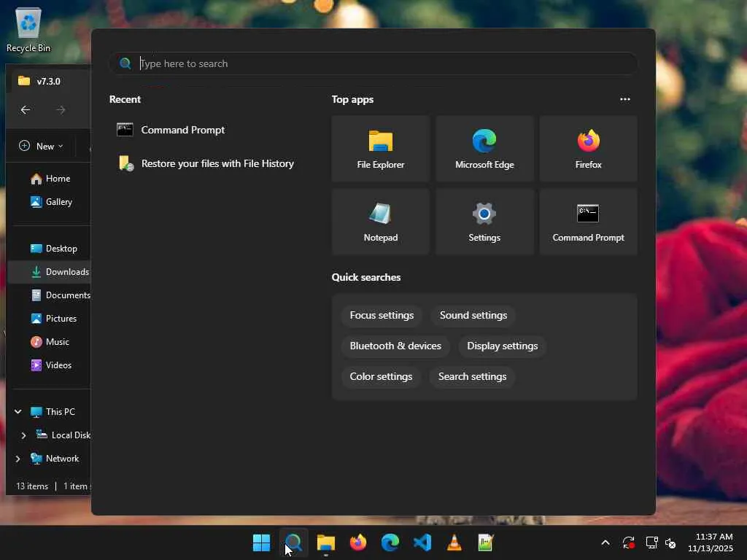Click the search magnifier icon in search box
The image size is (747, 560).
click(125, 63)
